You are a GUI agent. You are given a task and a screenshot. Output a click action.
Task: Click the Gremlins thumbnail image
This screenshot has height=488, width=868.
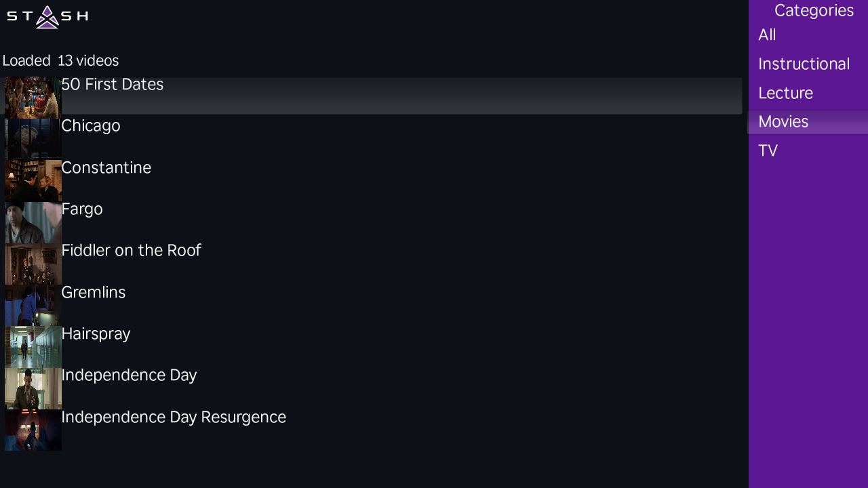tap(33, 306)
